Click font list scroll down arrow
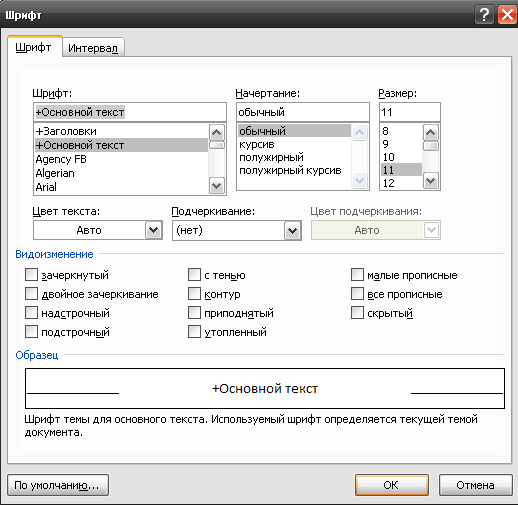The image size is (518, 505). pos(217,185)
